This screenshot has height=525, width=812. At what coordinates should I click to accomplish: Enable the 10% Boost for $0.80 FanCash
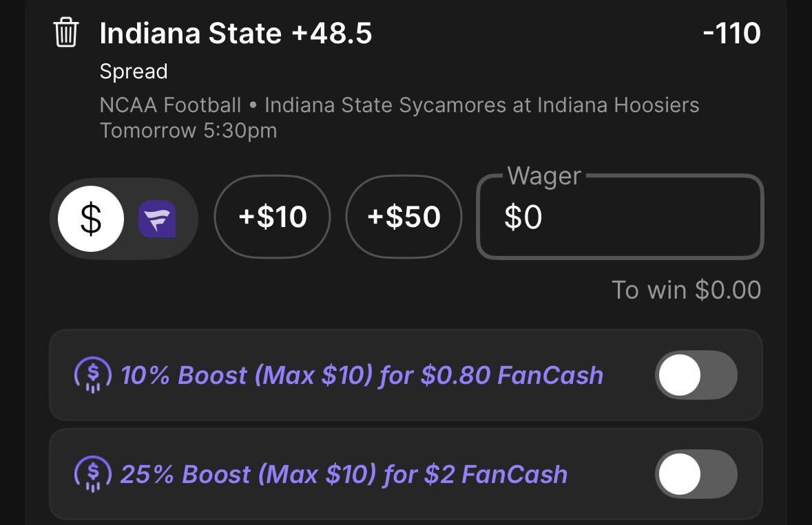(x=696, y=375)
